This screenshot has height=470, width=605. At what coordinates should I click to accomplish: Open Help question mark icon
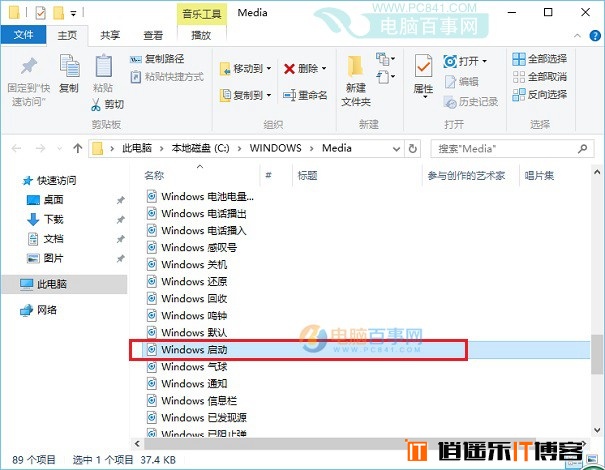(x=595, y=36)
